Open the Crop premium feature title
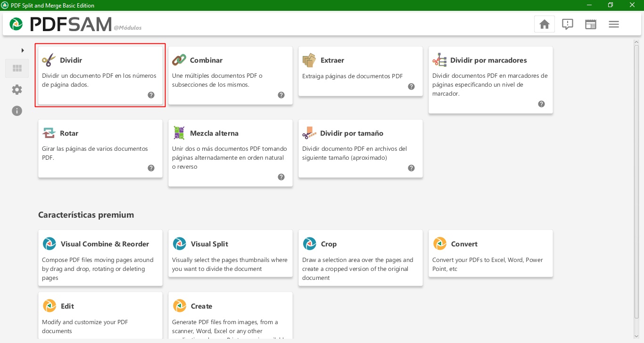 (329, 244)
